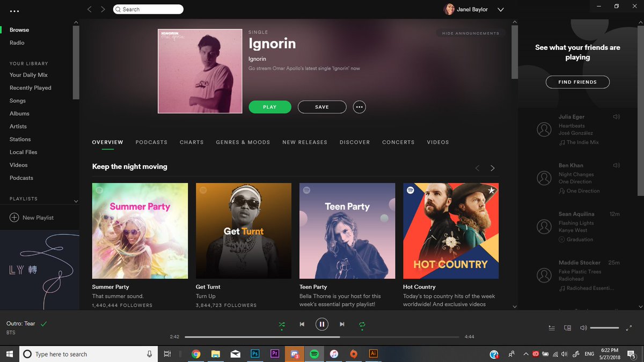The image size is (644, 362).
Task: Skip to the next track
Action: coord(342,324)
